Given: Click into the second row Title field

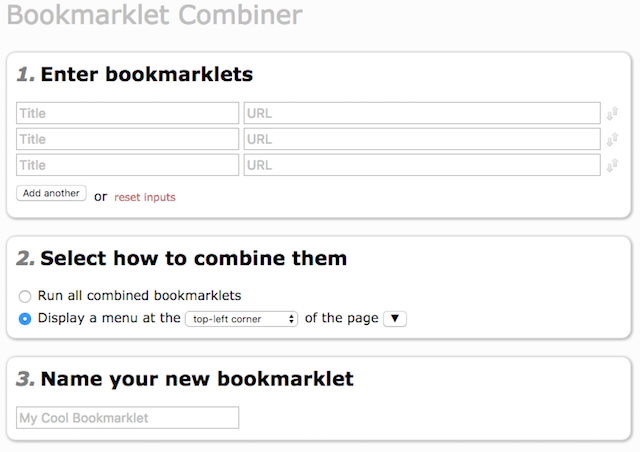Looking at the screenshot, I should click(x=127, y=140).
